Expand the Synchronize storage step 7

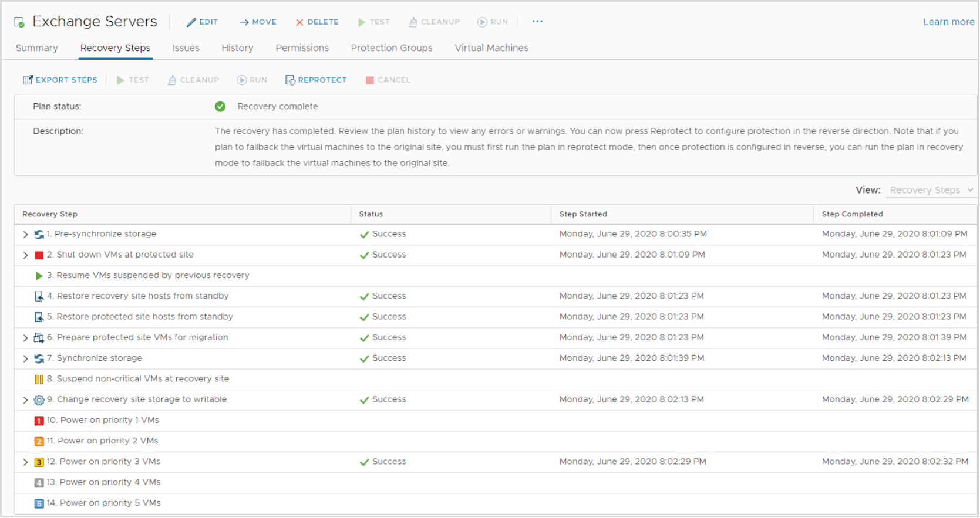coord(25,358)
